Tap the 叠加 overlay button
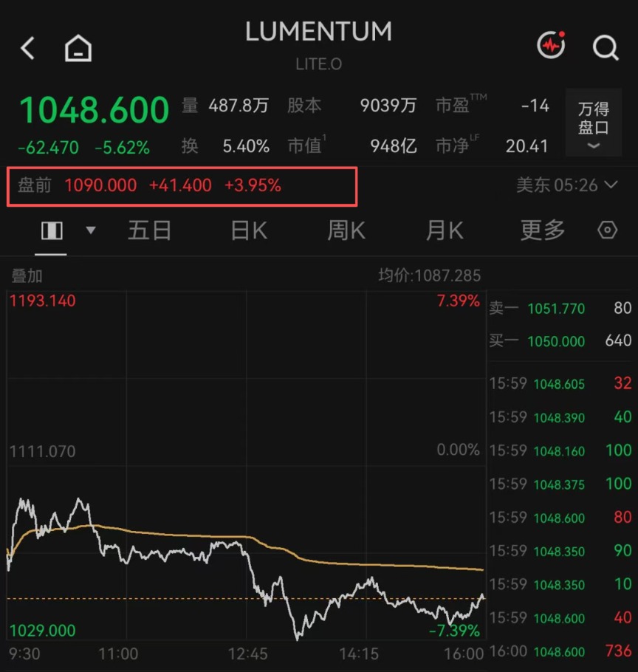This screenshot has width=638, height=672. pos(27,276)
